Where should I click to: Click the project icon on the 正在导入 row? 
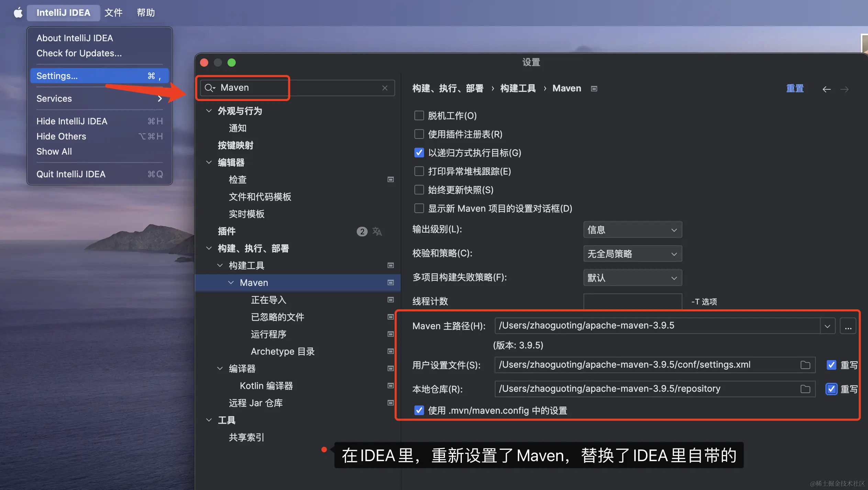391,300
